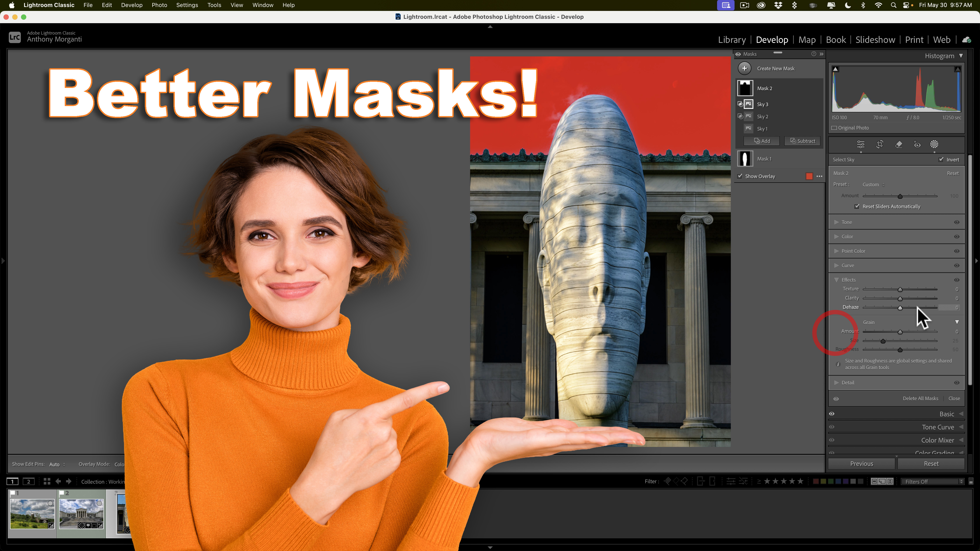The width and height of the screenshot is (980, 551).
Task: Open the Develop menu in the menu bar
Action: click(132, 5)
